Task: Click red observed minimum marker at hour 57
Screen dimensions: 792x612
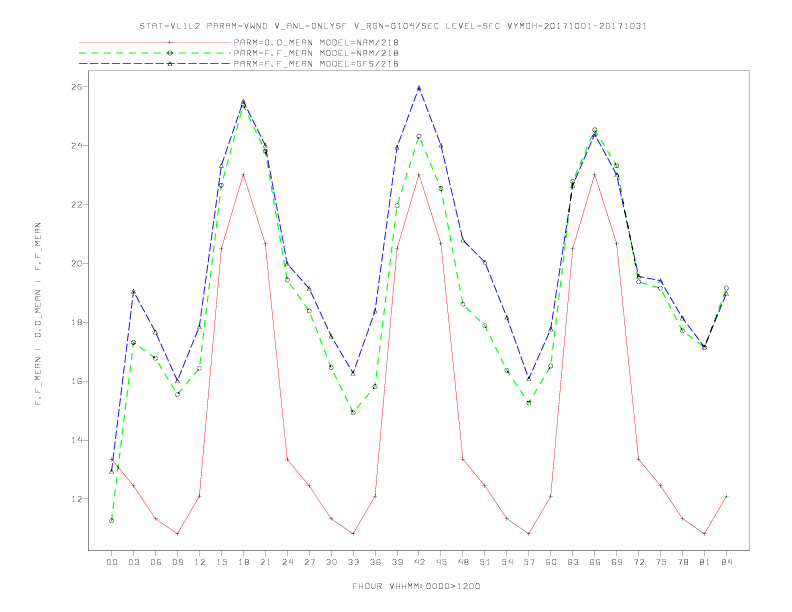Action: [x=529, y=534]
